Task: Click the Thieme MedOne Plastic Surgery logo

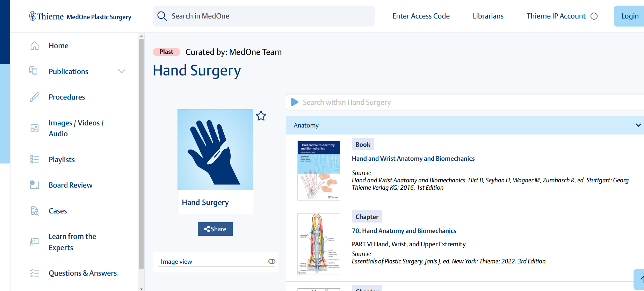Action: coord(80,16)
